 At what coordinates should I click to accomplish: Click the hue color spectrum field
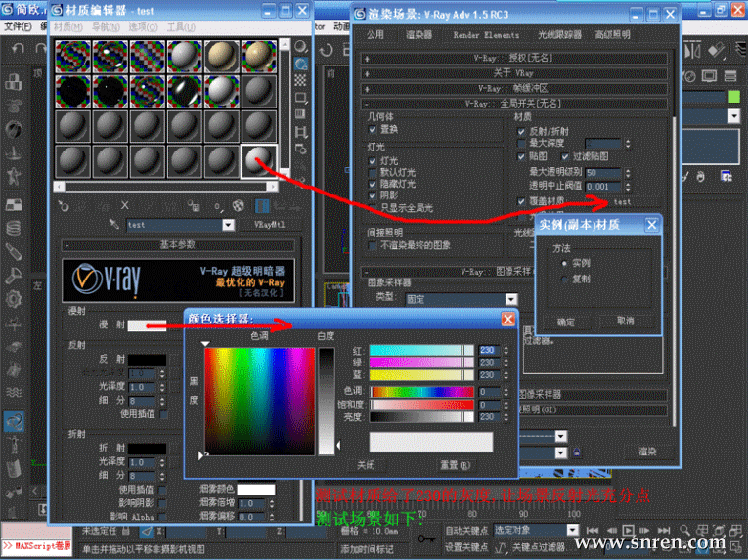pyautogui.click(x=260, y=401)
